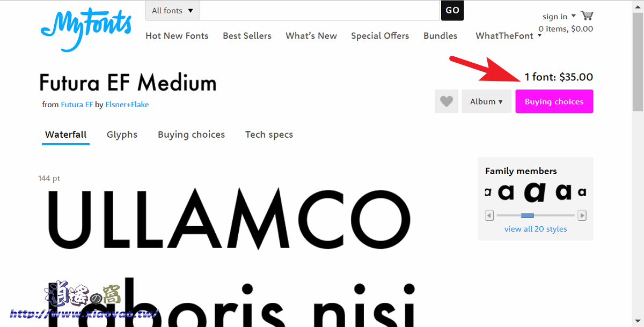Click the '1 font: $35.00' price text
644x327 pixels.
pos(559,77)
